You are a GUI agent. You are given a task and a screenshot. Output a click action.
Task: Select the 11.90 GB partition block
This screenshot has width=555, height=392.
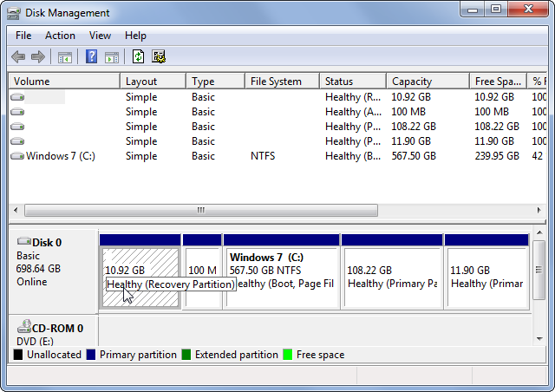[486, 276]
